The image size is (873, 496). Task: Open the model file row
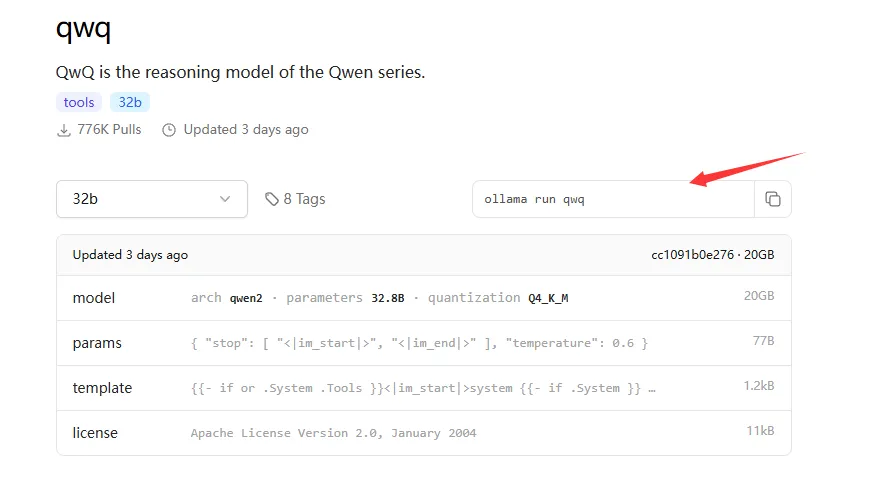click(x=424, y=298)
